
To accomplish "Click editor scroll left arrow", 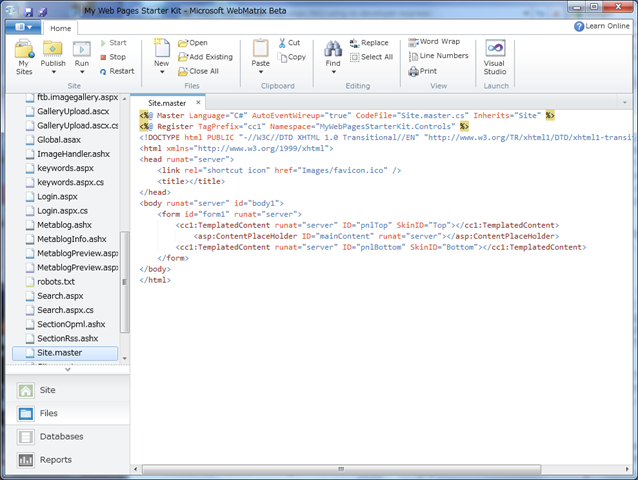I will [135, 469].
